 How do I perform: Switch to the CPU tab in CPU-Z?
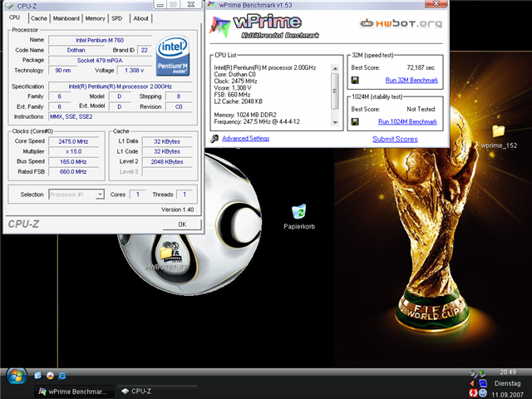click(15, 17)
